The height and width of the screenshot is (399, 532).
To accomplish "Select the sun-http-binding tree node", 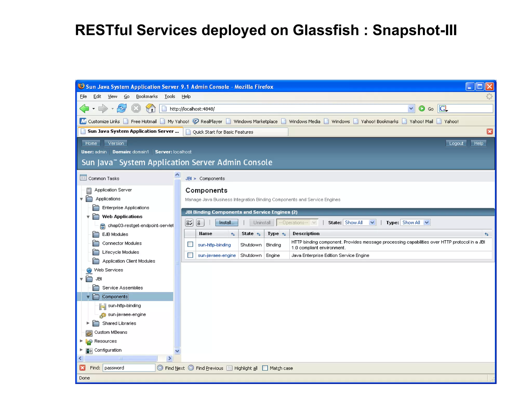I will click(x=124, y=305).
